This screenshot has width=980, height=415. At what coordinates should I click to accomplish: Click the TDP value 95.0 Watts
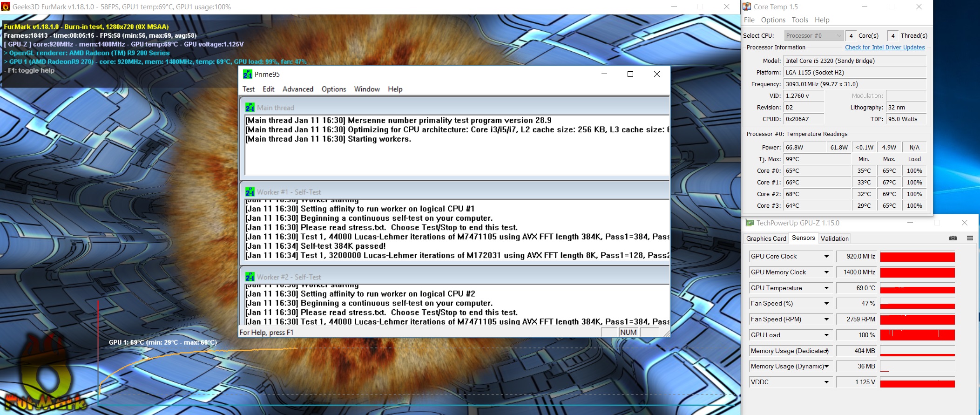tap(906, 119)
